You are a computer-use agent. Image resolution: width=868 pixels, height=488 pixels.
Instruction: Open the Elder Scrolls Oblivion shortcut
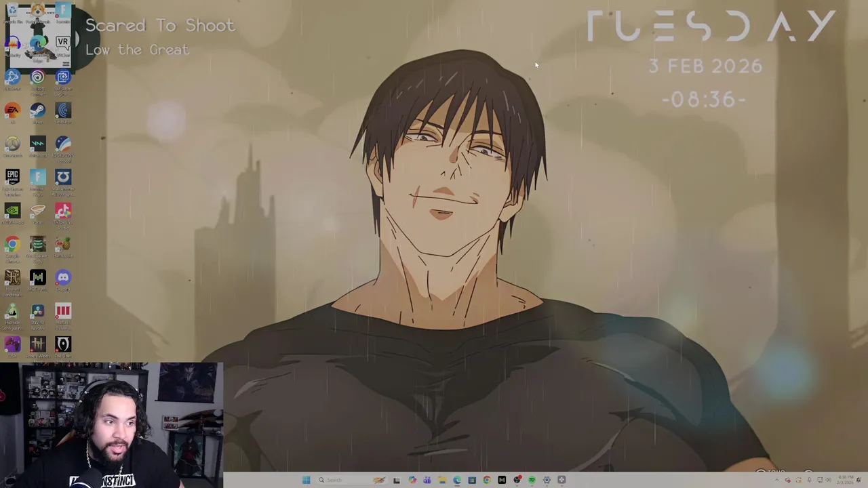click(x=63, y=347)
